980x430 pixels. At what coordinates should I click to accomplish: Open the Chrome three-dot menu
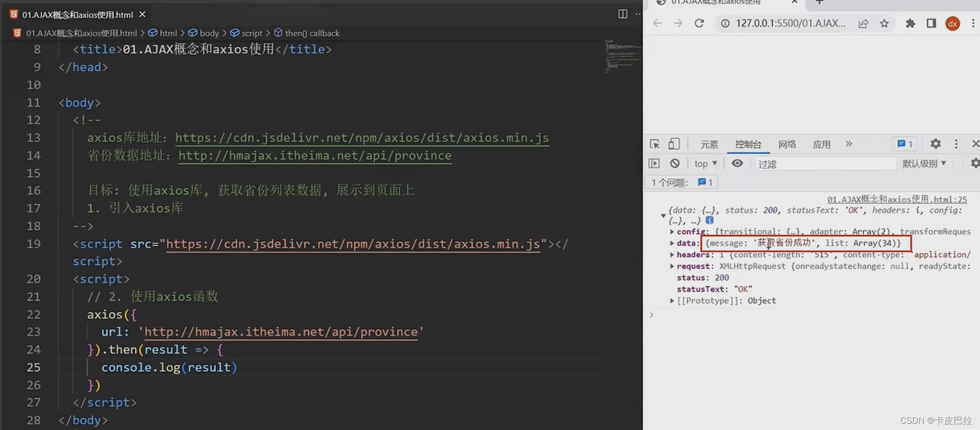pos(973,23)
